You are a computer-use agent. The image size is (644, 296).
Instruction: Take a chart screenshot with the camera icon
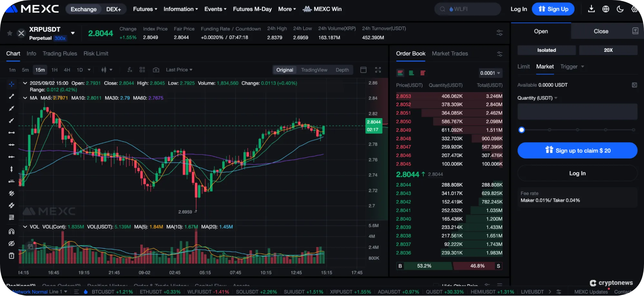[x=156, y=69]
